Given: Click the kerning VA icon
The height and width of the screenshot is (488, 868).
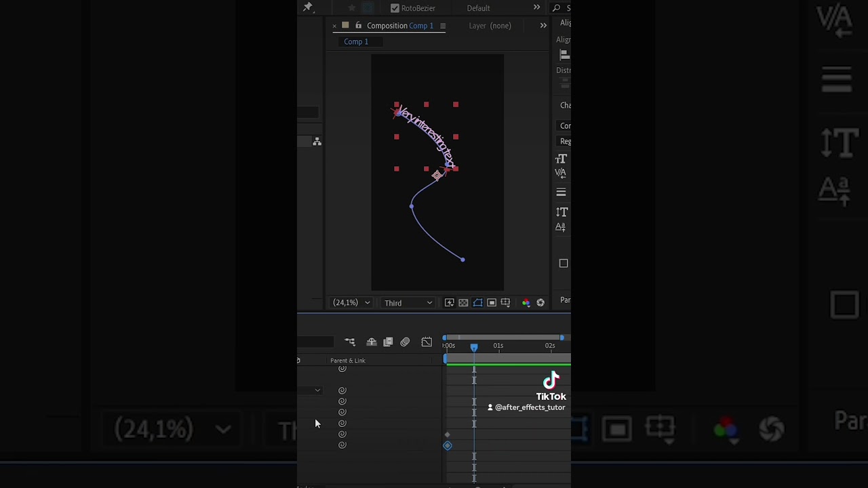Looking at the screenshot, I should coord(561,173).
